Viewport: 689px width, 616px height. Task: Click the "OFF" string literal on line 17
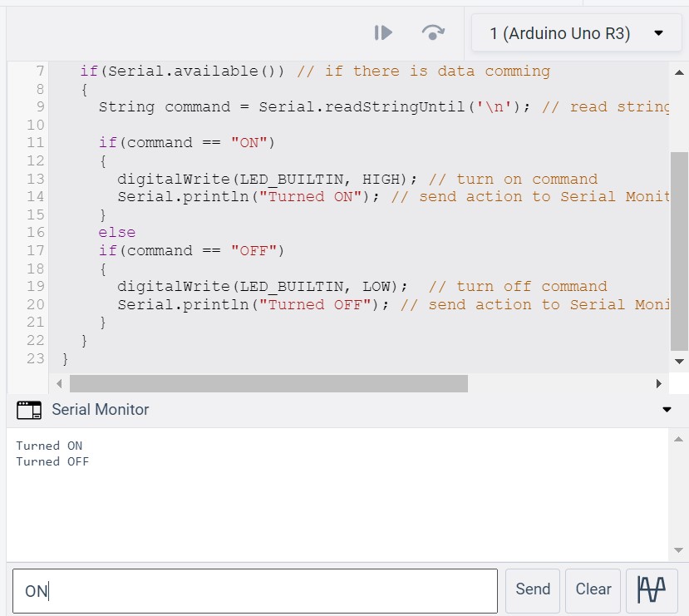click(254, 250)
